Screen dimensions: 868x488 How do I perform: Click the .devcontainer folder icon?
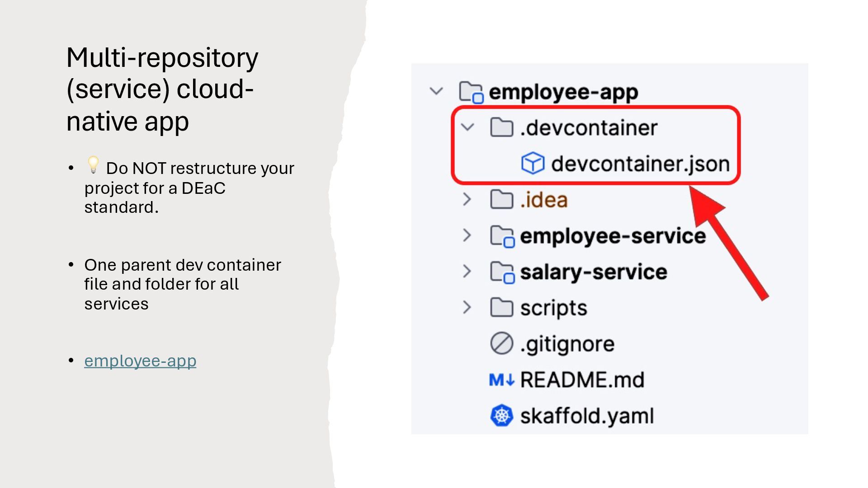coord(501,127)
